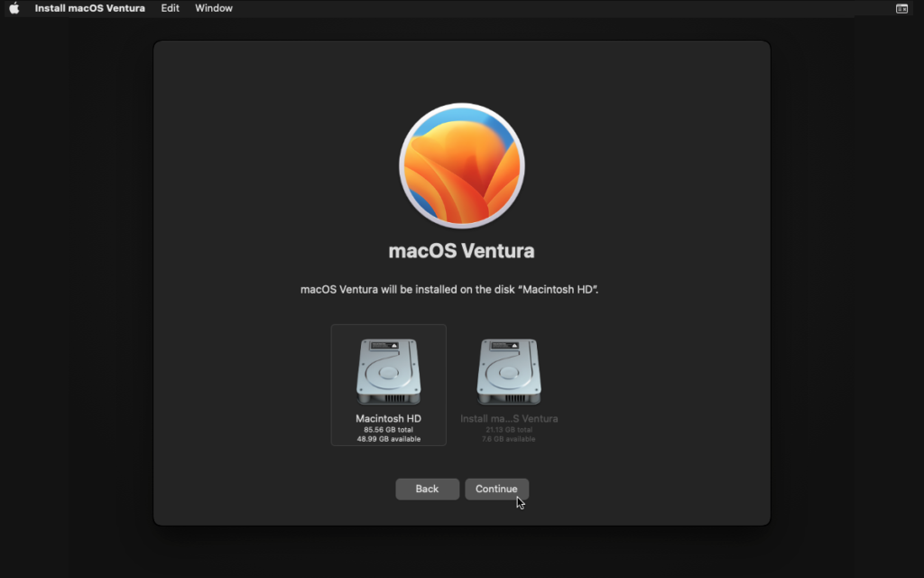Open the input source icon in menu bar

(x=901, y=8)
